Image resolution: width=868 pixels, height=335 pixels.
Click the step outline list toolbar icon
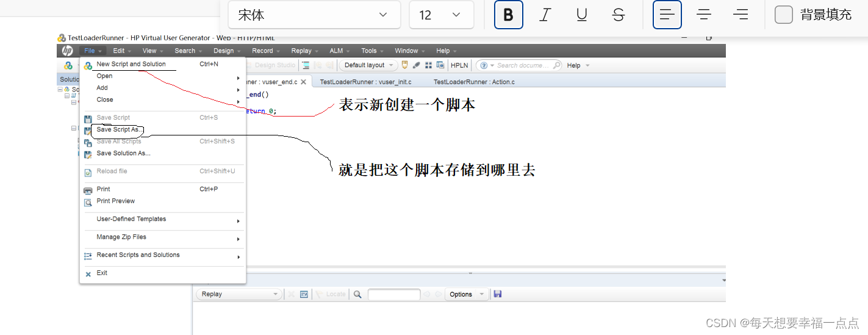click(x=306, y=65)
